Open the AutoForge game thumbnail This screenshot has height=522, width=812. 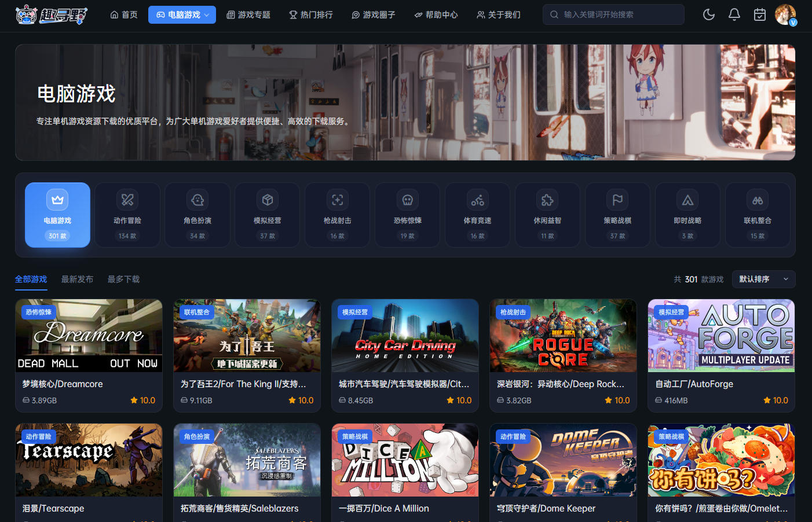(721, 336)
